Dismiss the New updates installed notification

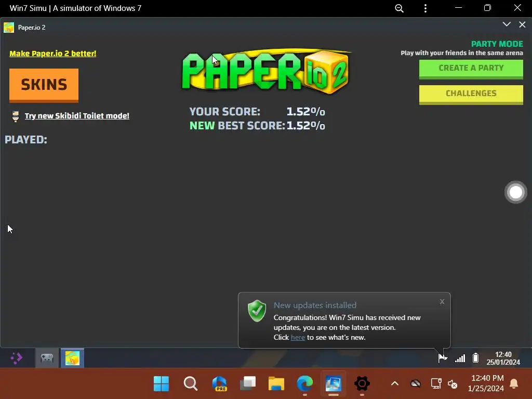pos(442,302)
